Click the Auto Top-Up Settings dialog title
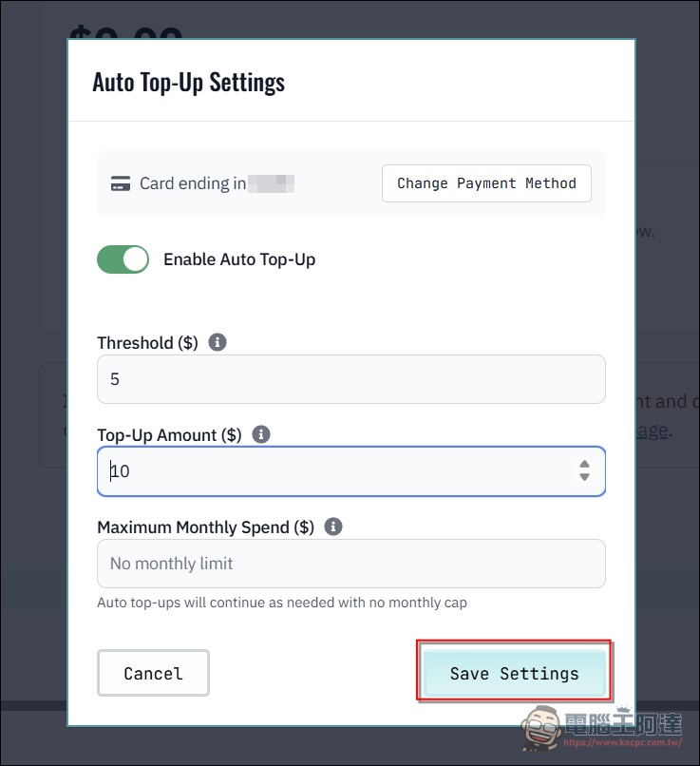 click(188, 82)
